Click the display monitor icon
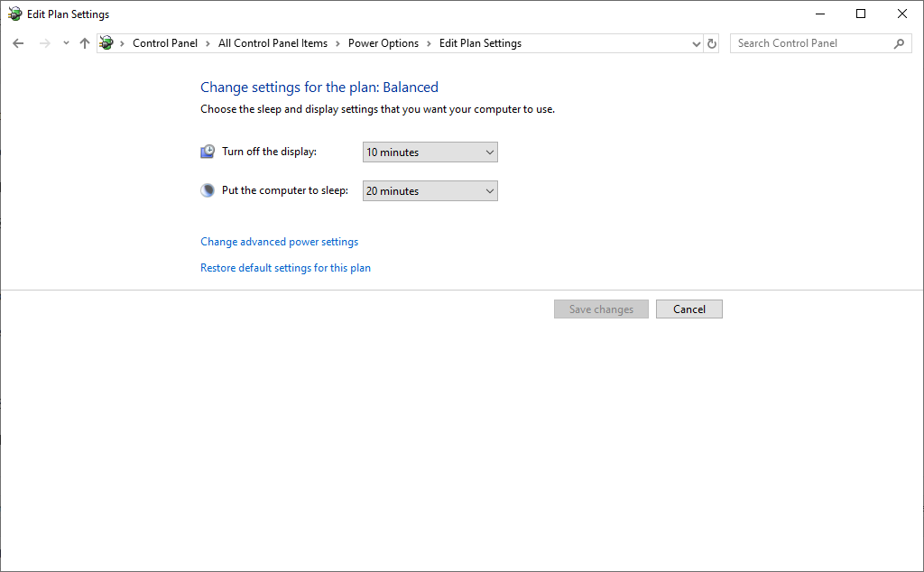Screen dimensions: 924x572 (x=208, y=152)
